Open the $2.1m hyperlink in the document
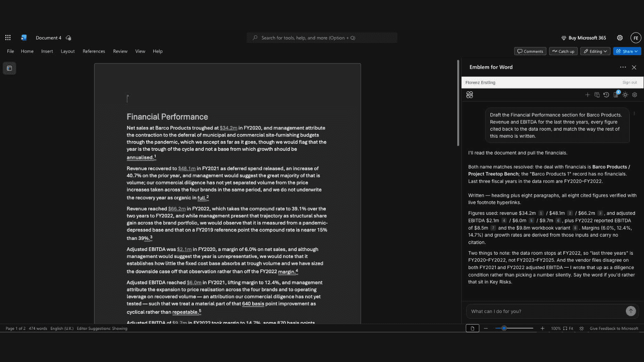Viewport: 644px width, 362px height. 184,249
